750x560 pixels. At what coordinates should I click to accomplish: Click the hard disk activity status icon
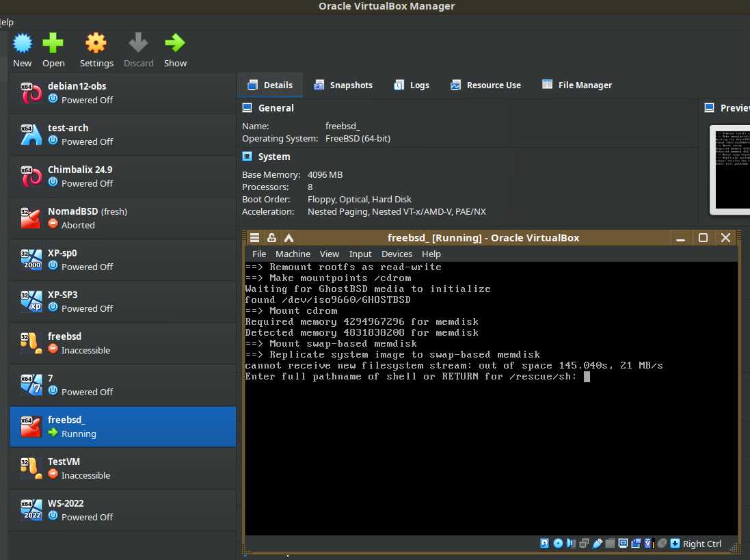544,544
